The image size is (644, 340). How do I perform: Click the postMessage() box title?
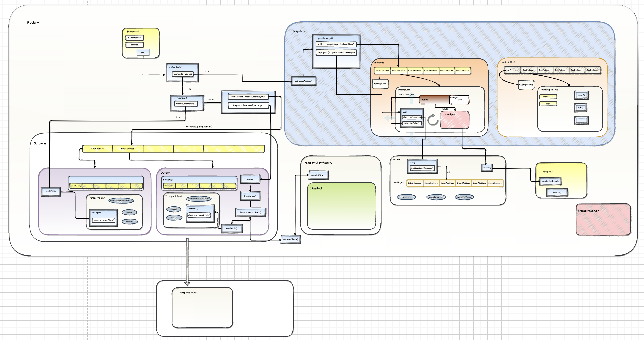coord(326,38)
